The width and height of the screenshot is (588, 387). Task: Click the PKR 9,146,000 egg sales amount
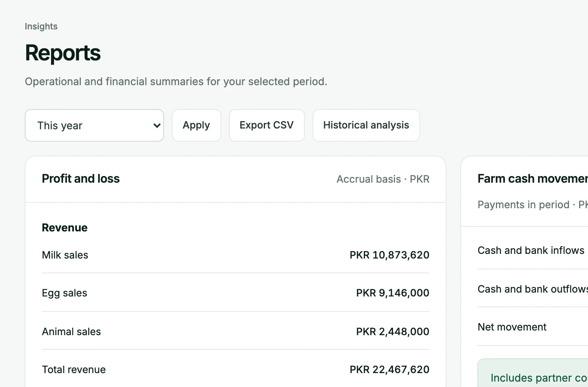pyautogui.click(x=393, y=293)
